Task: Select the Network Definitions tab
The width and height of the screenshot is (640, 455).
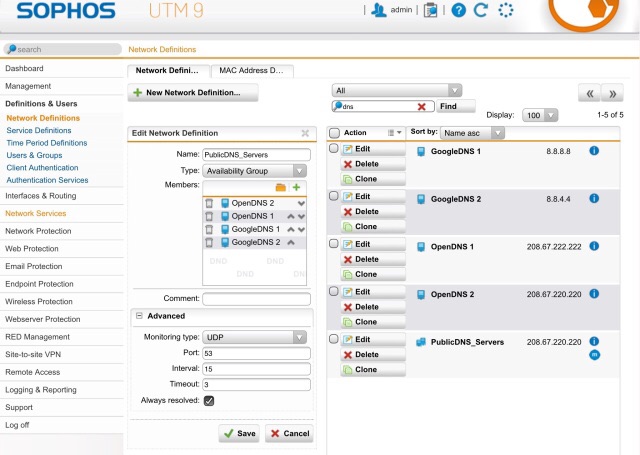Action: pyautogui.click(x=167, y=71)
